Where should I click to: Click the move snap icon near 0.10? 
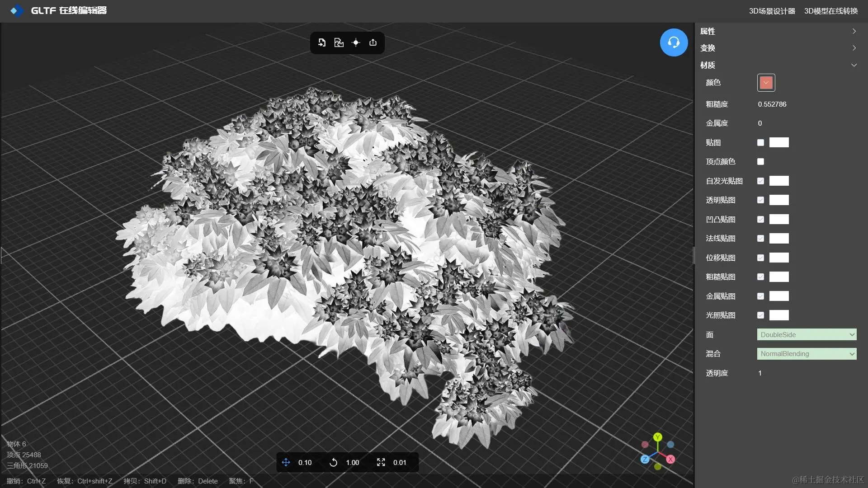coord(286,462)
